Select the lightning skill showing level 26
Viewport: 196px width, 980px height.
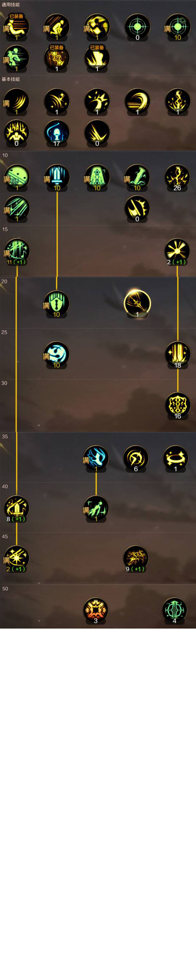178,178
